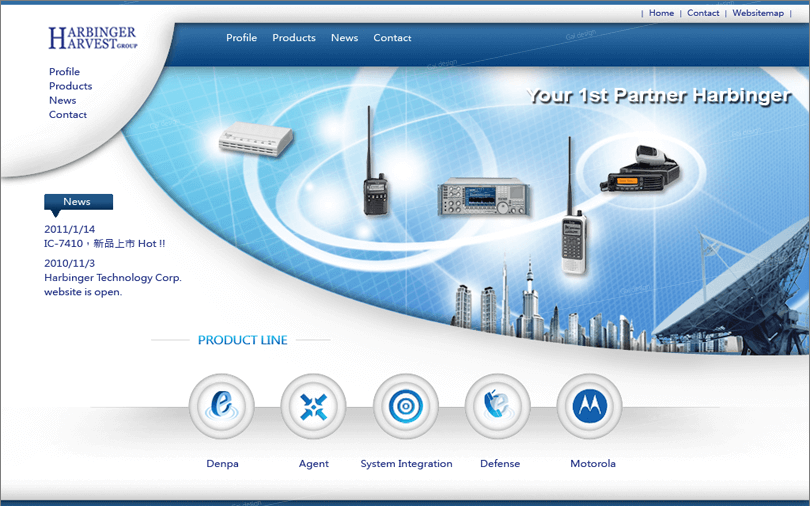Click Contact in the left sidebar menu
The image size is (810, 506).
click(x=68, y=115)
